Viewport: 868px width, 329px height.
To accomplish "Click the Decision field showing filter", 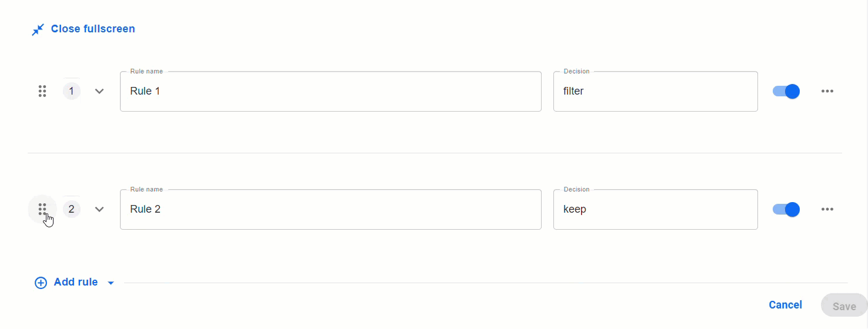I will point(656,91).
